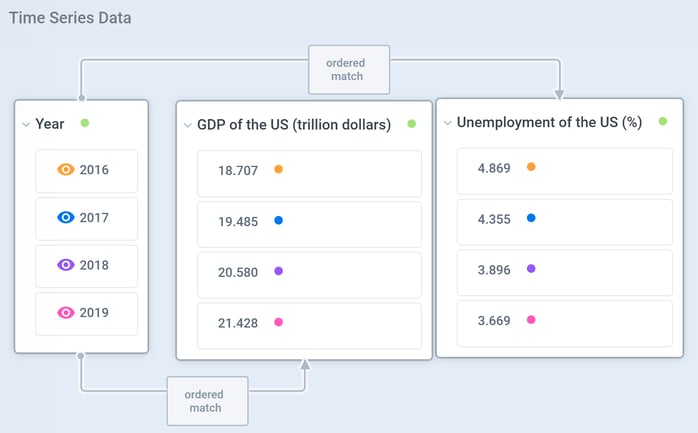This screenshot has height=433, width=698.
Task: Click the GDP value 20.580
Action: tap(238, 272)
